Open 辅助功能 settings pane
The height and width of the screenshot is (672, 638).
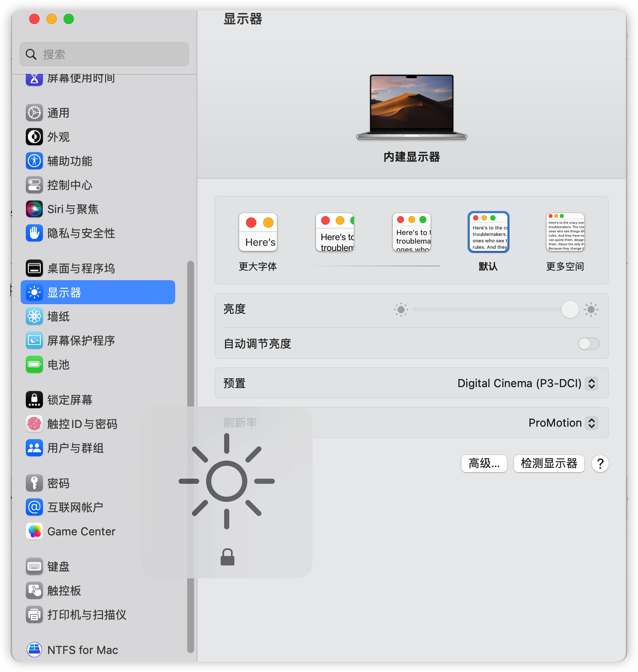tap(70, 161)
